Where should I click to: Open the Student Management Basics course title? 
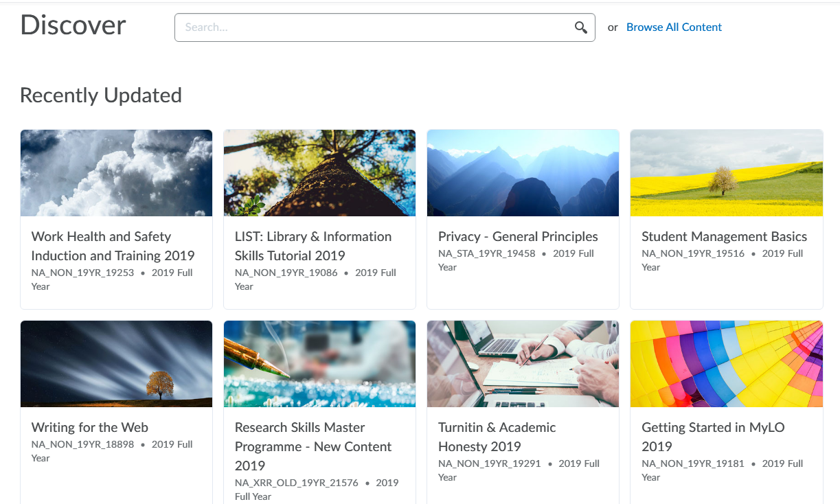tap(724, 236)
